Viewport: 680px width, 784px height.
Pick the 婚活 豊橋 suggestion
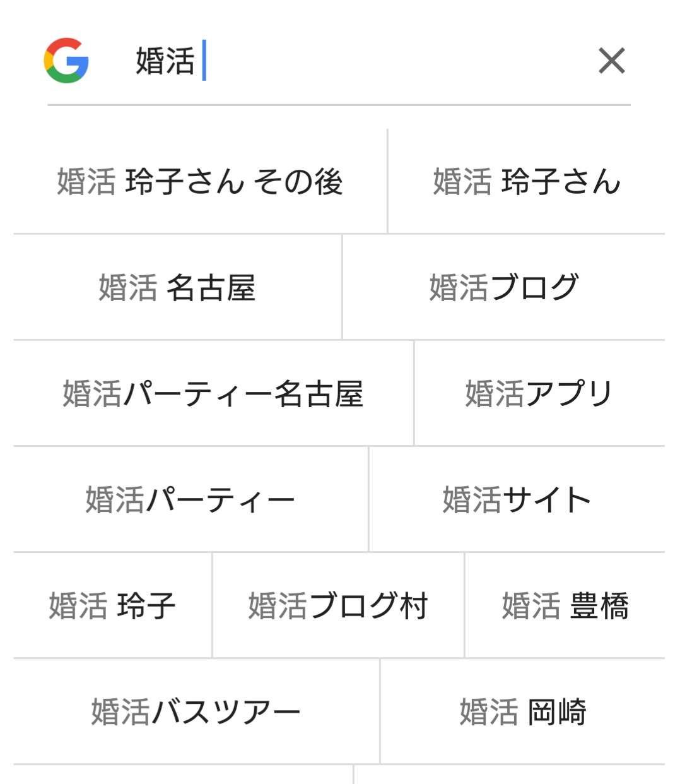click(565, 606)
